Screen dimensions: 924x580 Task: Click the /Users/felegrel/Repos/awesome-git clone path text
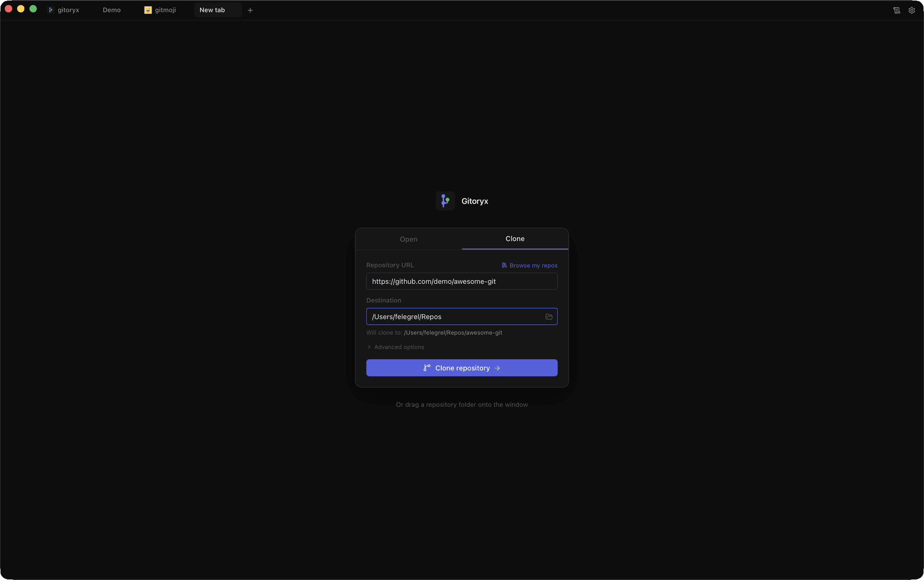pos(453,333)
